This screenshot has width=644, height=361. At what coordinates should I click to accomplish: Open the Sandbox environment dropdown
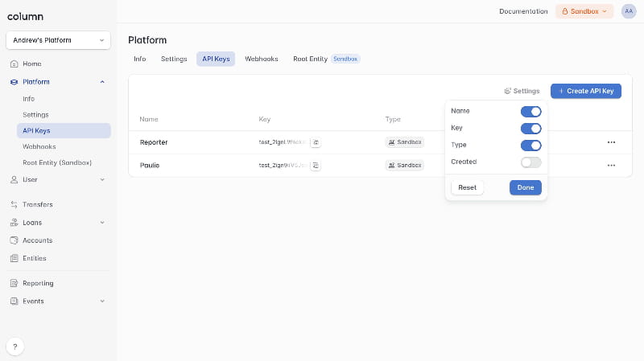pos(584,11)
